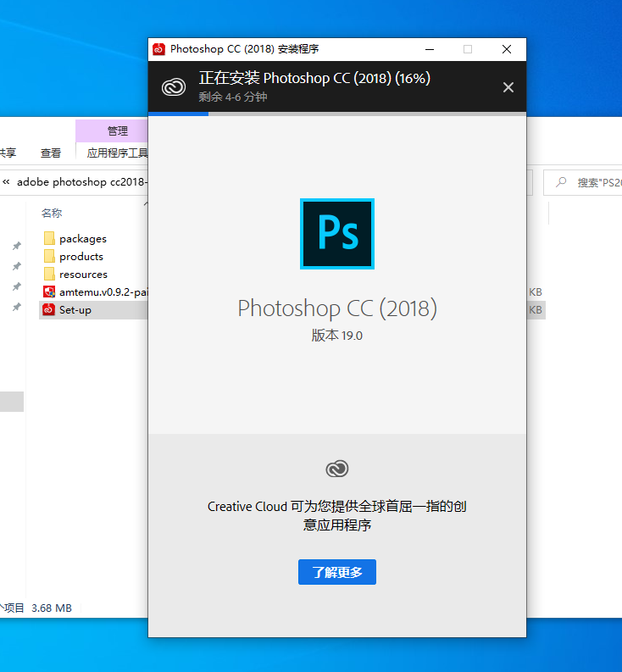Image resolution: width=622 pixels, height=672 pixels.
Task: Click the Set-up file name
Action: pos(75,310)
